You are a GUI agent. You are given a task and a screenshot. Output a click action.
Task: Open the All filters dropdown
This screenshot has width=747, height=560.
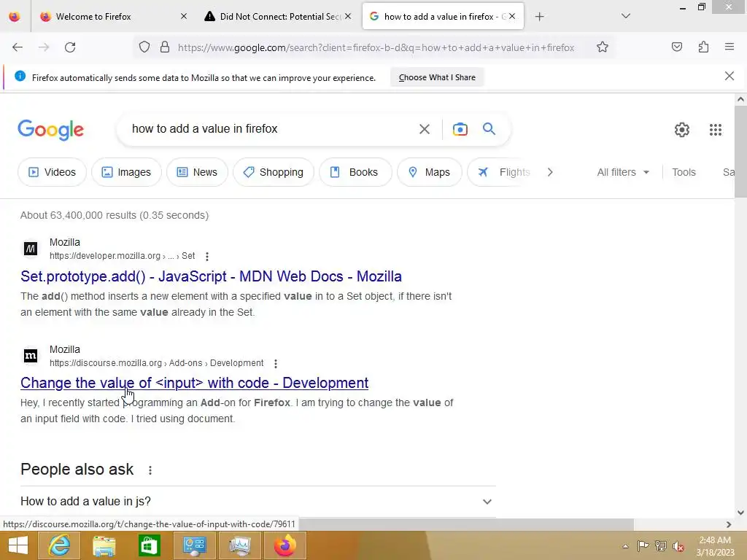[623, 172]
